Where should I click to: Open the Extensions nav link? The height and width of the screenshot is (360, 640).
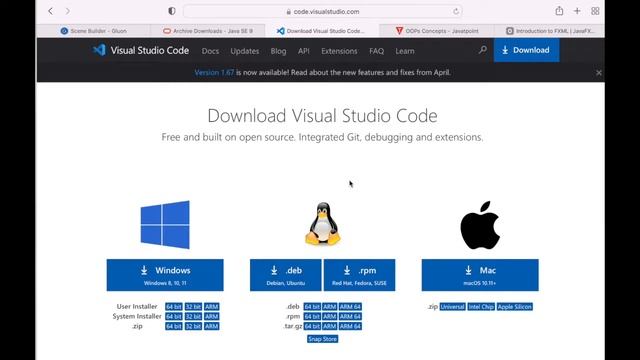(x=339, y=51)
